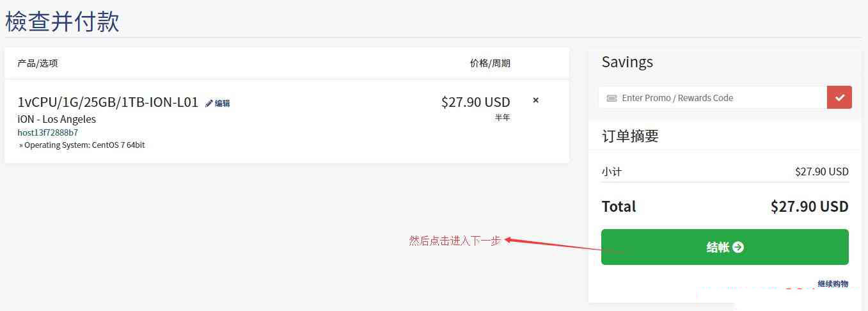Focus the Enter Promo / Rewards Code field
This screenshot has height=311, width=868.
point(713,98)
